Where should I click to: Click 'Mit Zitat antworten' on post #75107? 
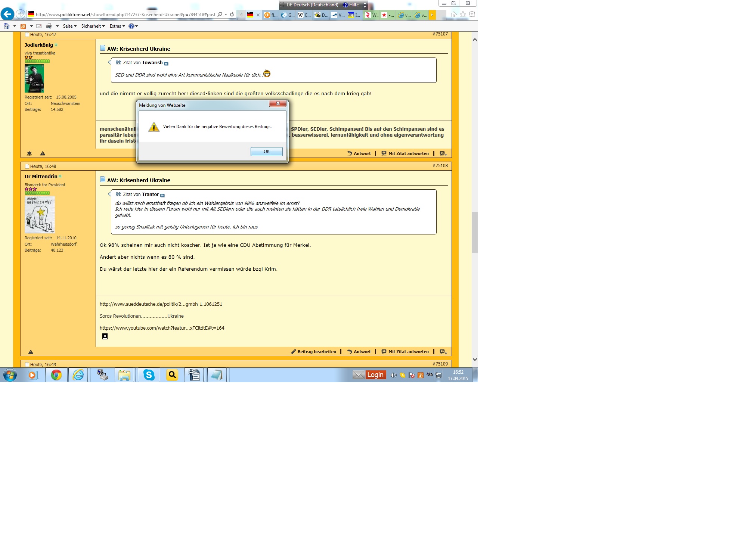405,153
